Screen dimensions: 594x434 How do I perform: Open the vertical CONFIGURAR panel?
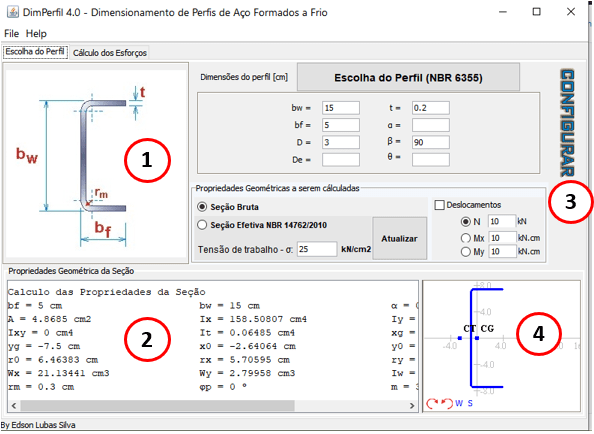point(567,123)
